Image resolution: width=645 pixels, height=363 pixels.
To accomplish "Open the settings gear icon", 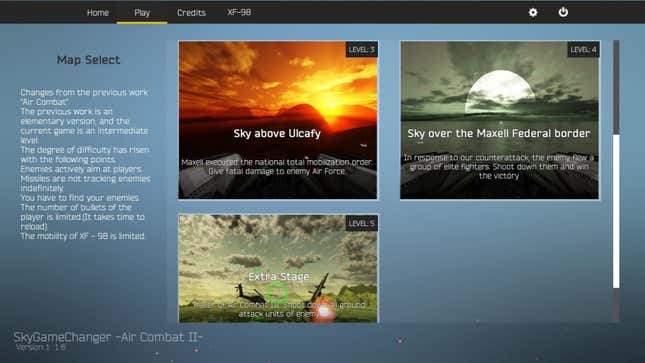I will click(x=533, y=12).
